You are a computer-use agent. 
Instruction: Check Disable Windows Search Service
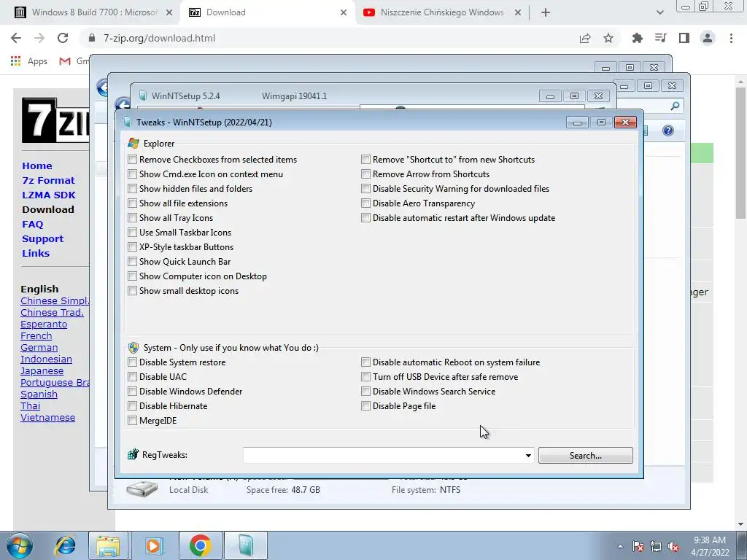366,392
